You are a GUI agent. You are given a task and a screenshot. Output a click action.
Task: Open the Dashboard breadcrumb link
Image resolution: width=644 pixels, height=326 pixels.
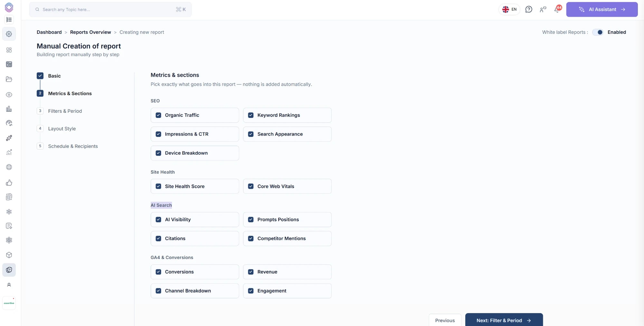[x=49, y=32]
